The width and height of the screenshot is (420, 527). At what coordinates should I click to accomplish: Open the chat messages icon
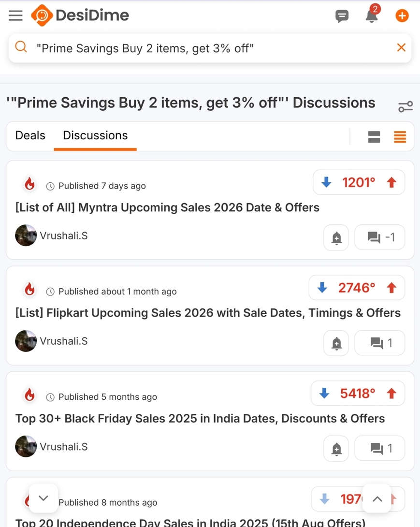[342, 16]
